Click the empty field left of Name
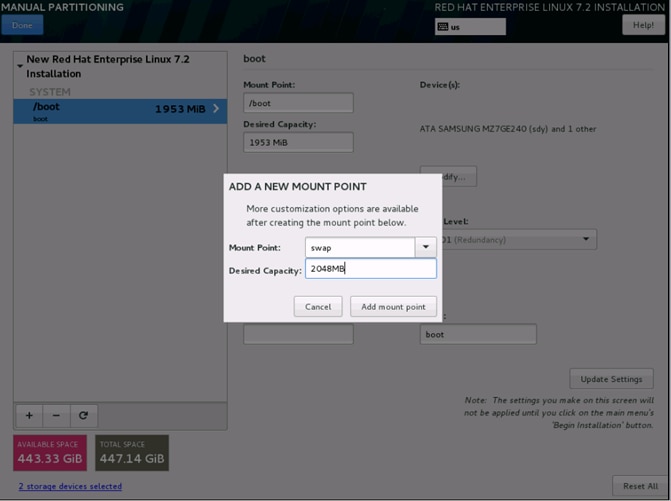Screen dimensions: 671x501 click(x=298, y=334)
